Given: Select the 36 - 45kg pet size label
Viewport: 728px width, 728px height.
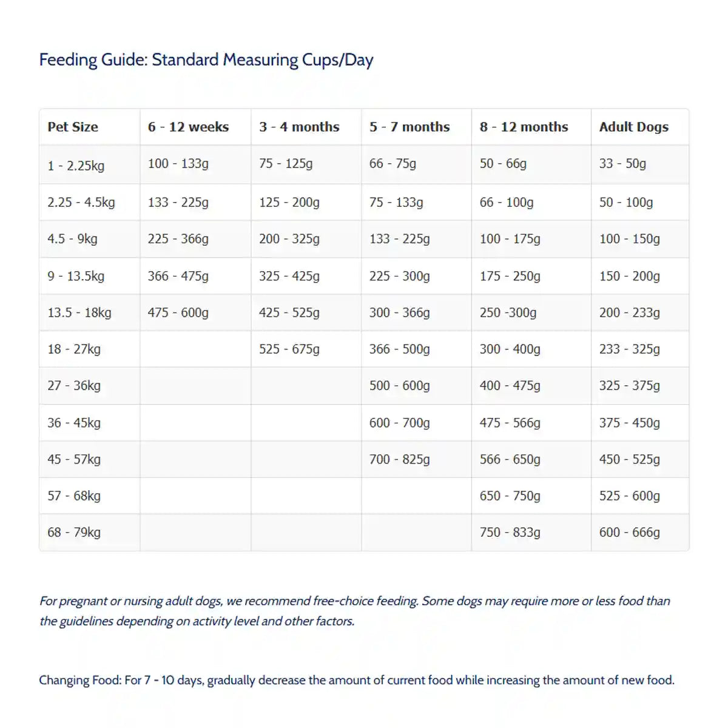Looking at the screenshot, I should (x=74, y=422).
